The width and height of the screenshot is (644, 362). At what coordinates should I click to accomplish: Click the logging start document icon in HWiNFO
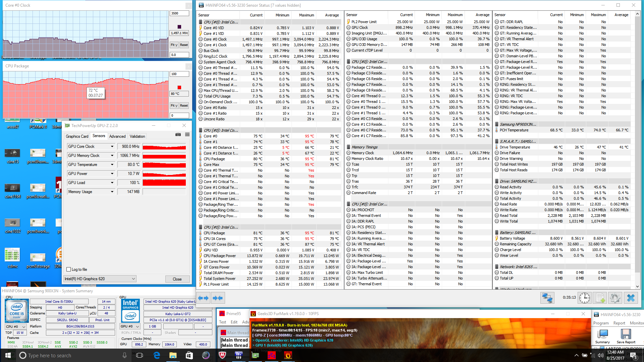tap(600, 298)
